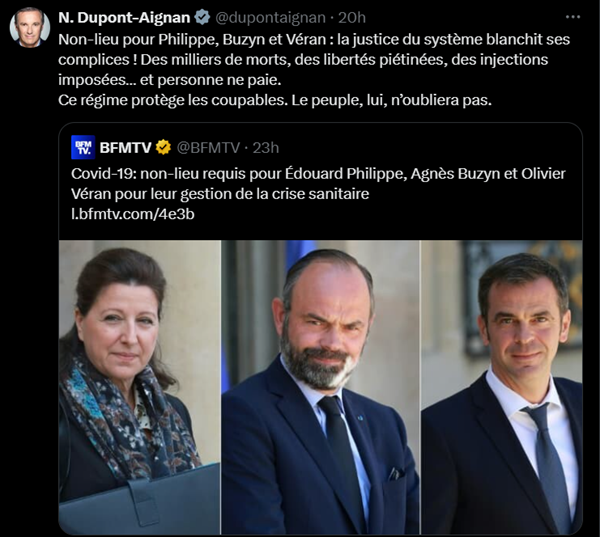Click the 20h timestamp
Viewport: 600px width, 537px height.
click(x=352, y=18)
